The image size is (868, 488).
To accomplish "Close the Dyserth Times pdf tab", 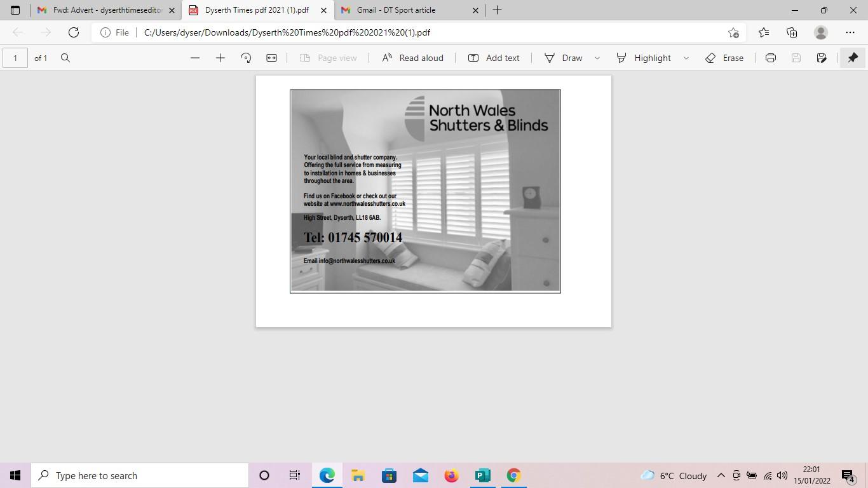I will click(x=323, y=10).
